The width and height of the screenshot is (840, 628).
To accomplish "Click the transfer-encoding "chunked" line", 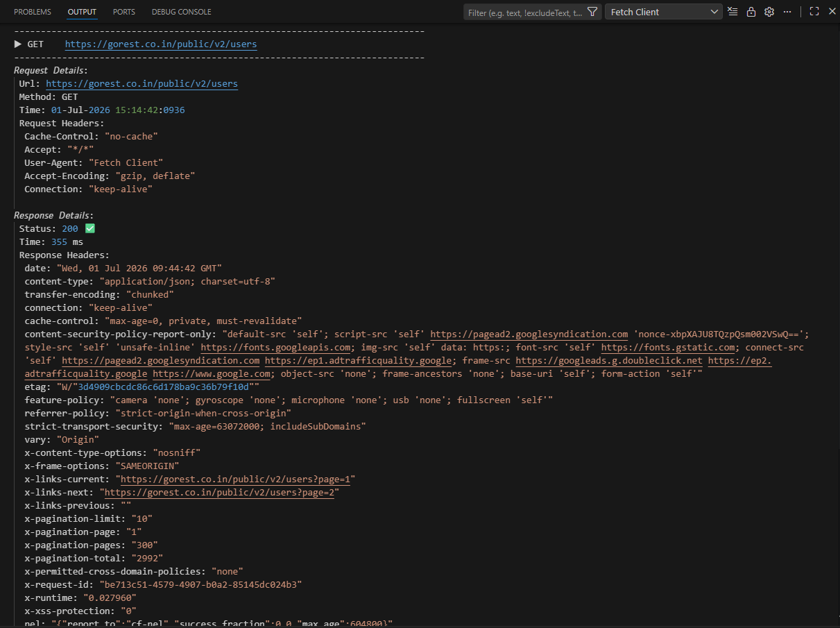I will (x=99, y=295).
